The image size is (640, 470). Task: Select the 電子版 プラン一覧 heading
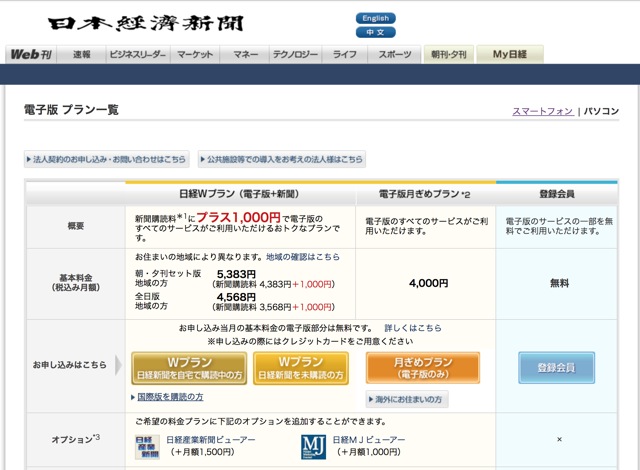[x=71, y=110]
